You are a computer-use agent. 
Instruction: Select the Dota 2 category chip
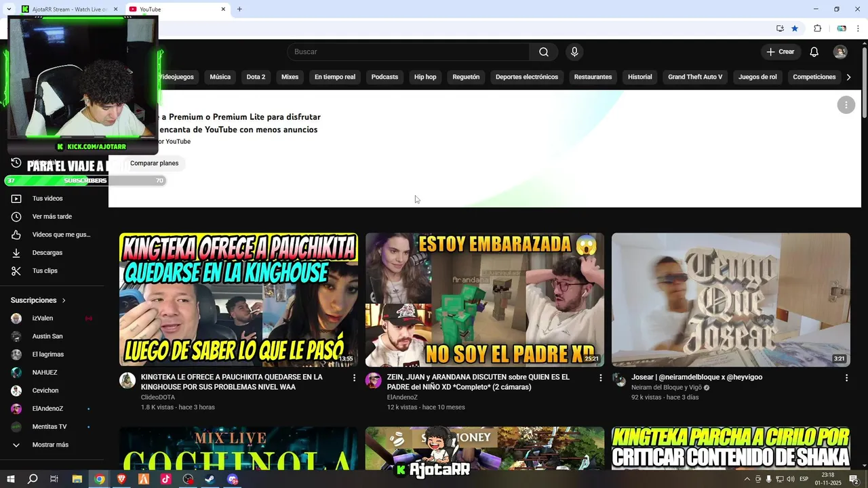pyautogui.click(x=256, y=77)
